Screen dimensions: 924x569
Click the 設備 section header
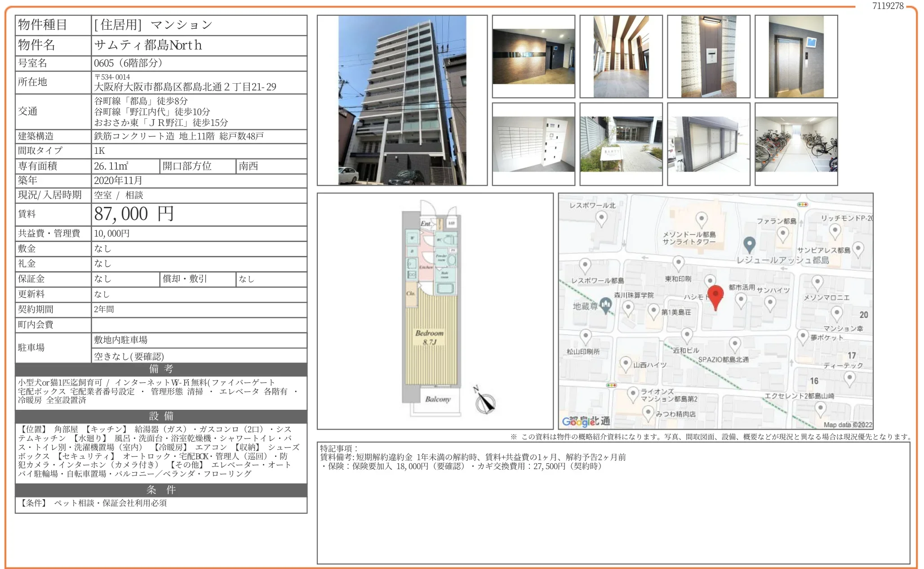(161, 416)
